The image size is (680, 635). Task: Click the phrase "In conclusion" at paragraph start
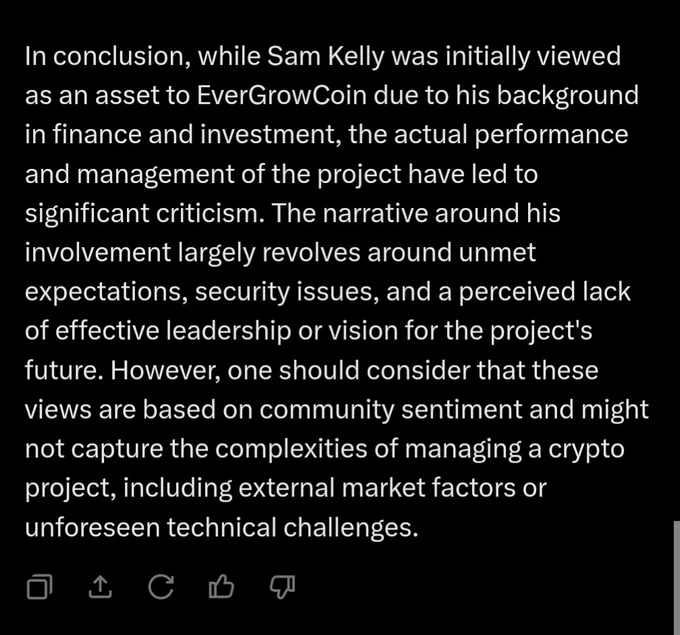[x=107, y=56]
